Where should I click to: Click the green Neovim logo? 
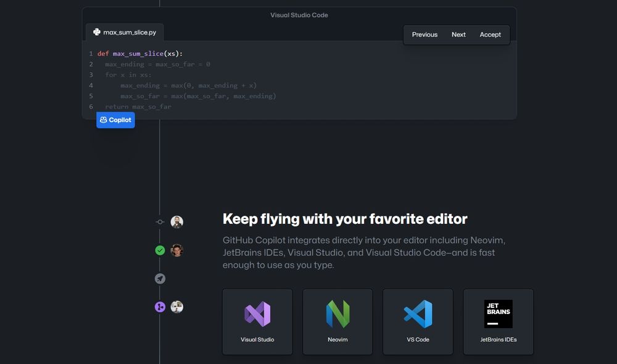[x=337, y=314]
